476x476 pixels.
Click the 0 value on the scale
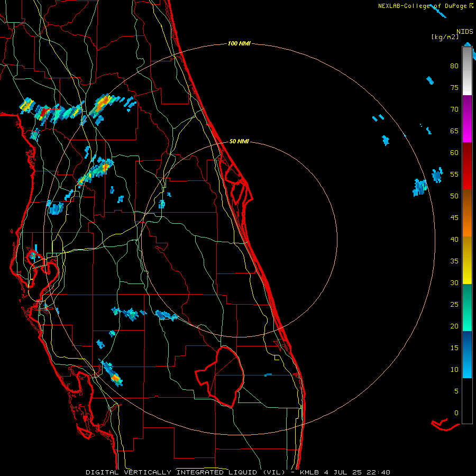coord(456,413)
